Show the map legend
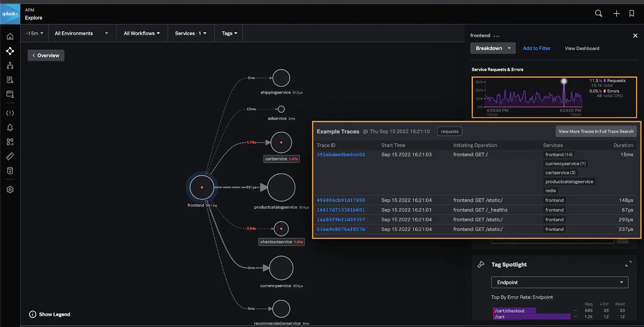The height and width of the screenshot is (327, 644). tap(50, 314)
